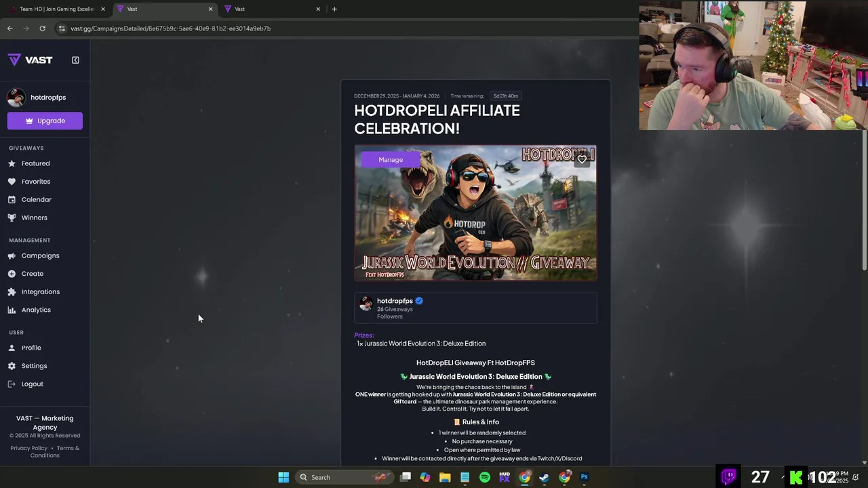Viewport: 868px width, 488px height.
Task: Close the Team HD browser tab
Action: point(103,9)
